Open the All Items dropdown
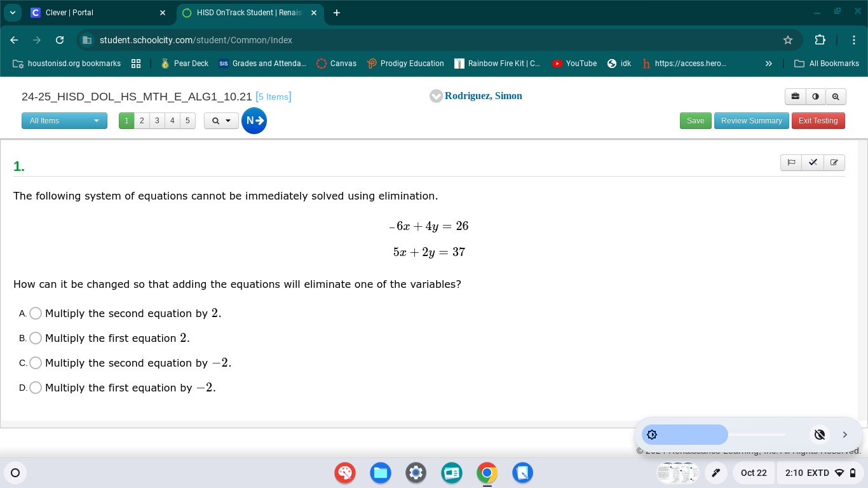The height and width of the screenshot is (488, 868). click(64, 121)
